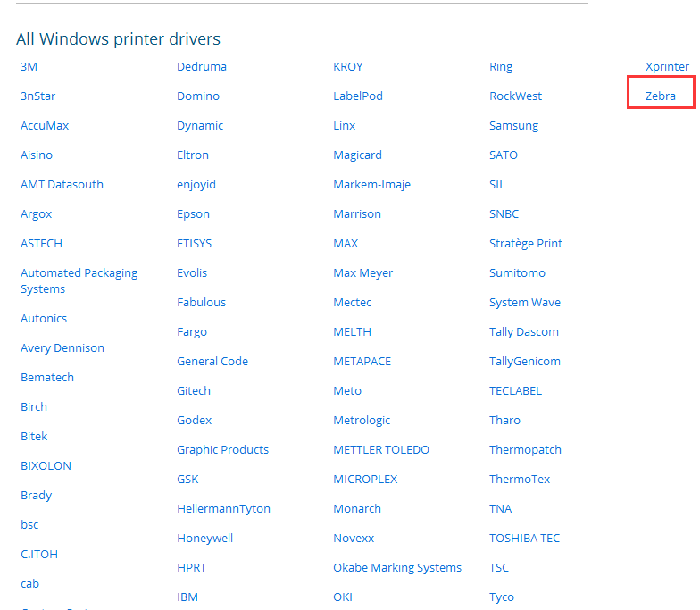The width and height of the screenshot is (700, 610).
Task: Choose the Magicard drivers link
Action: tap(357, 155)
